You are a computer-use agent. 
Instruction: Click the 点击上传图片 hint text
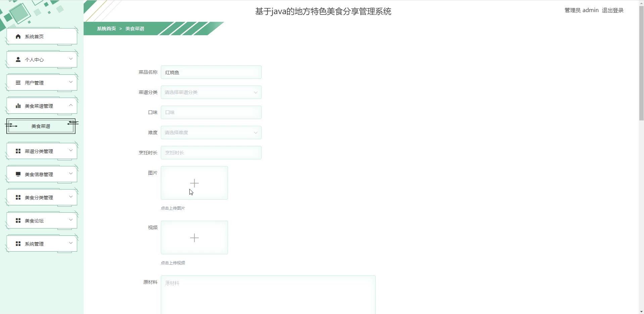pyautogui.click(x=173, y=208)
